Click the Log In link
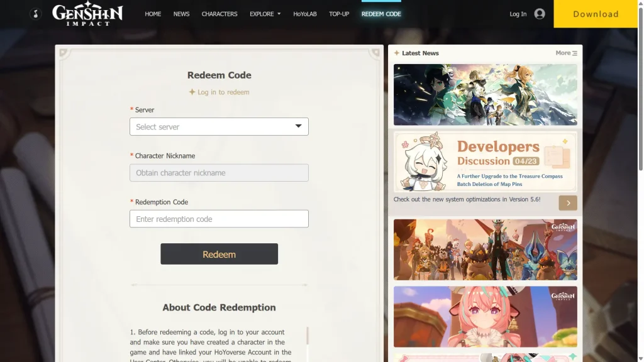 518,14
